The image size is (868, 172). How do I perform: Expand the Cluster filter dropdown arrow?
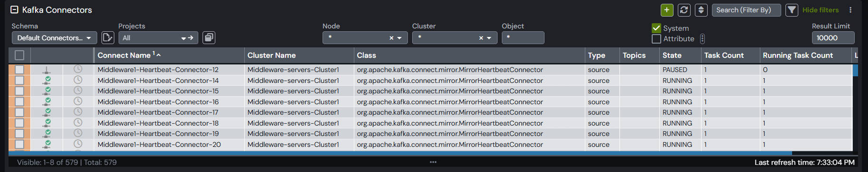tap(489, 38)
